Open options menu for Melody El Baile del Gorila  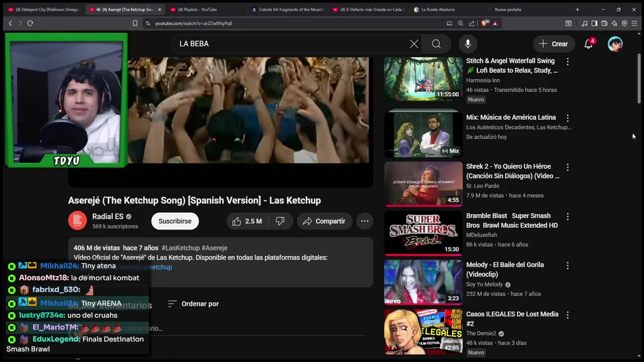568,265
